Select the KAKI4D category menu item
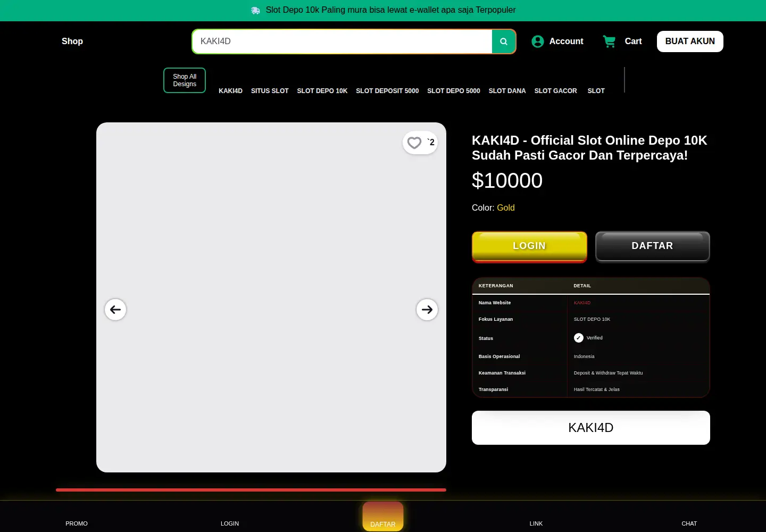Screen dimensions: 766x532 (230, 91)
